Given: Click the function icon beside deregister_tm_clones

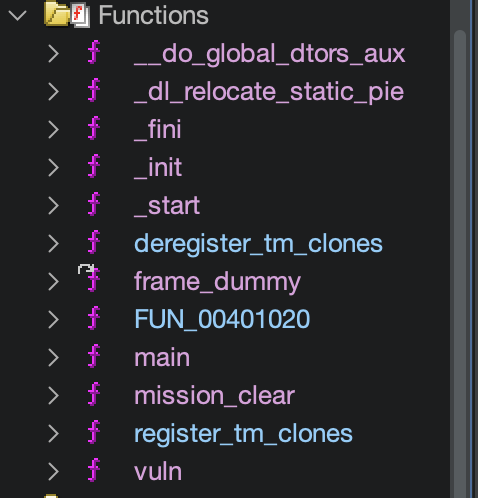Looking at the screenshot, I should (94, 242).
